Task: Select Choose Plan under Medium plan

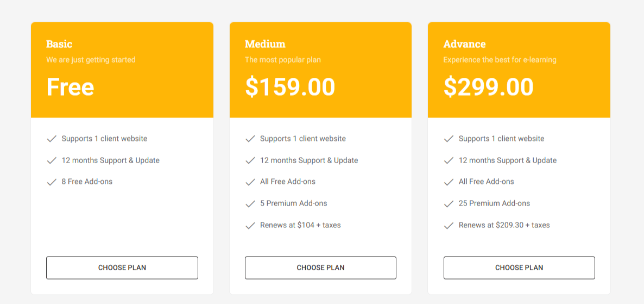Action: click(320, 268)
